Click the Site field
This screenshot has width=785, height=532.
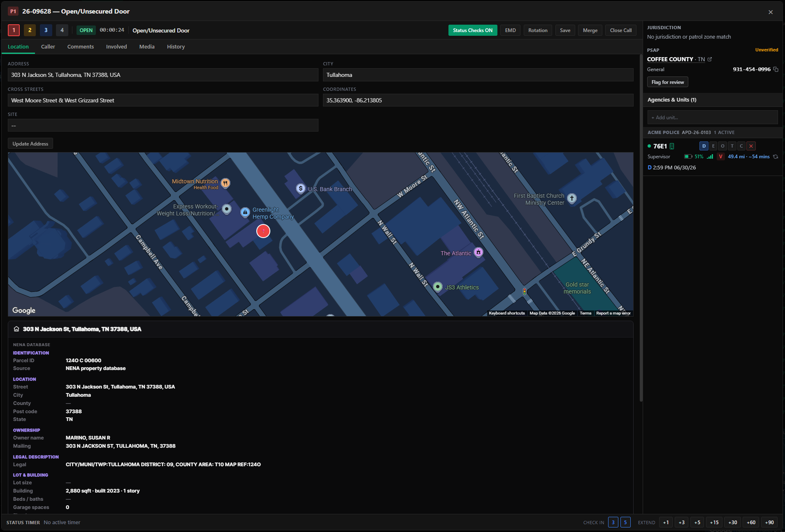pyautogui.click(x=163, y=125)
